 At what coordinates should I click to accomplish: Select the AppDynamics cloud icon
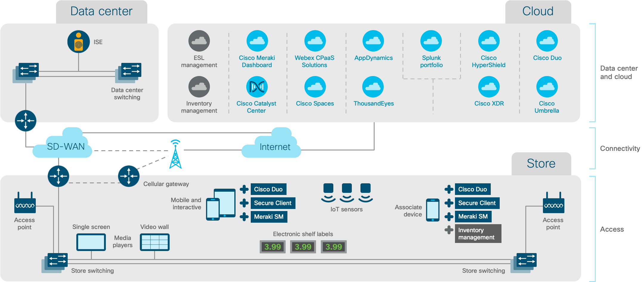tap(373, 41)
